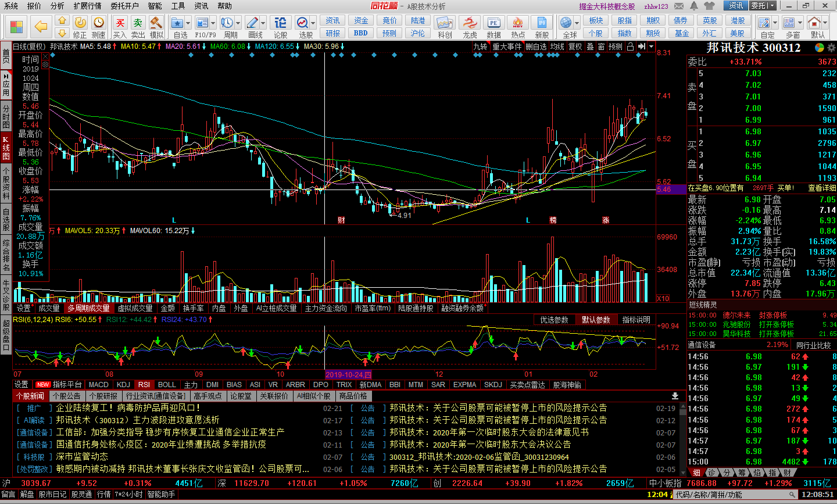Select the KDJ indicator tab
Viewport: 837px width, 504px height.
[x=123, y=384]
